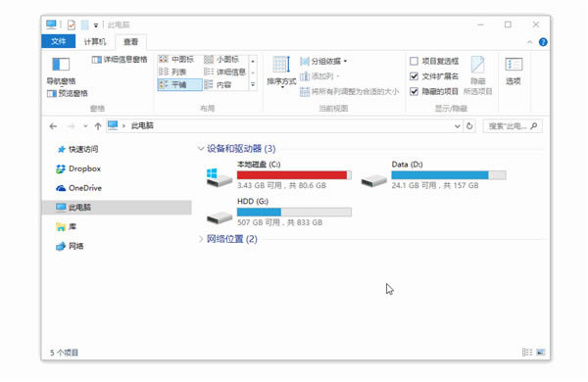Screen dimensions: 588x382
Task: Collapse the 设备和驱动器 group
Action: coord(201,149)
